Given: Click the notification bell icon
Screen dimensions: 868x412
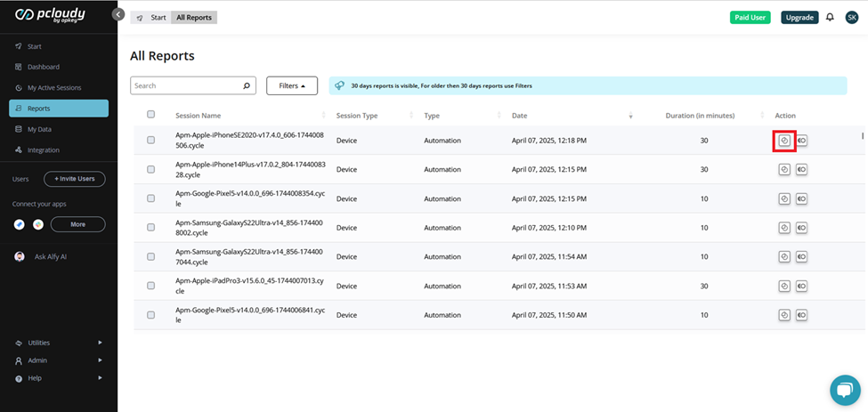Looking at the screenshot, I should (830, 17).
